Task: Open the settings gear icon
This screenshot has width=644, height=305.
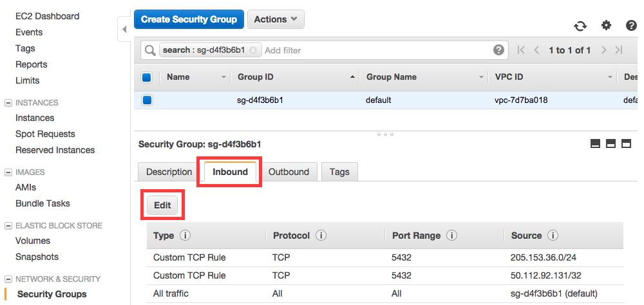Action: (606, 26)
